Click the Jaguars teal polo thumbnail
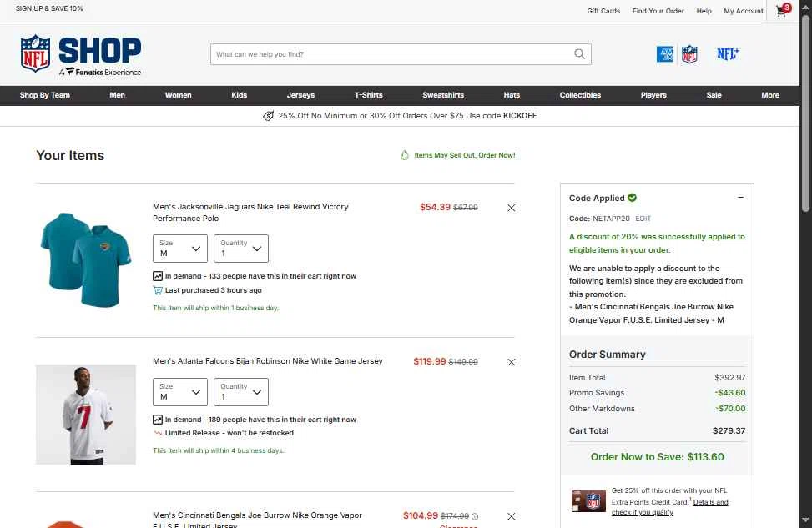Image resolution: width=812 pixels, height=528 pixels. click(x=86, y=260)
